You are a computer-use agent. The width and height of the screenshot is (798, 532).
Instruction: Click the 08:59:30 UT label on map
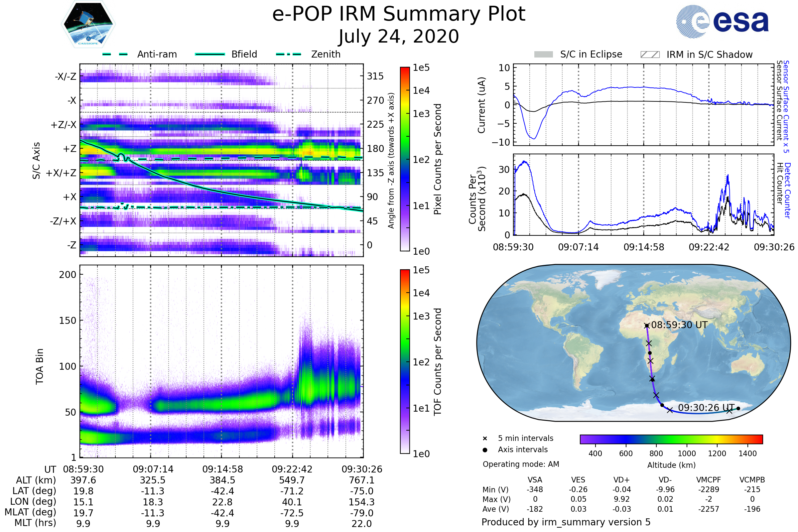click(x=679, y=325)
